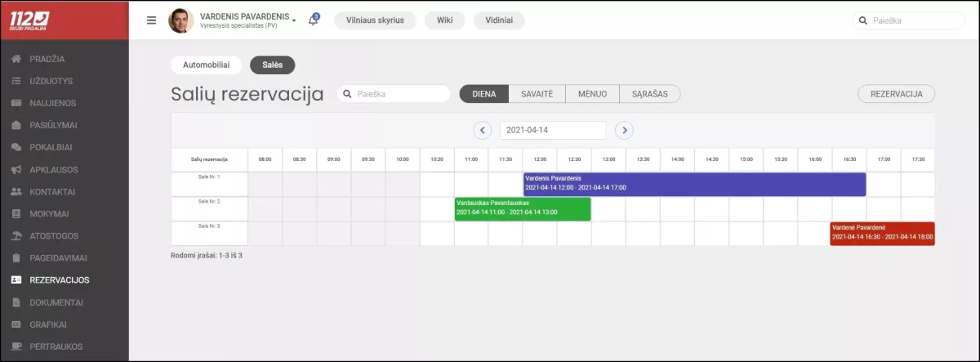Select the Sąrašas view
The width and height of the screenshot is (980, 362).
tap(649, 94)
